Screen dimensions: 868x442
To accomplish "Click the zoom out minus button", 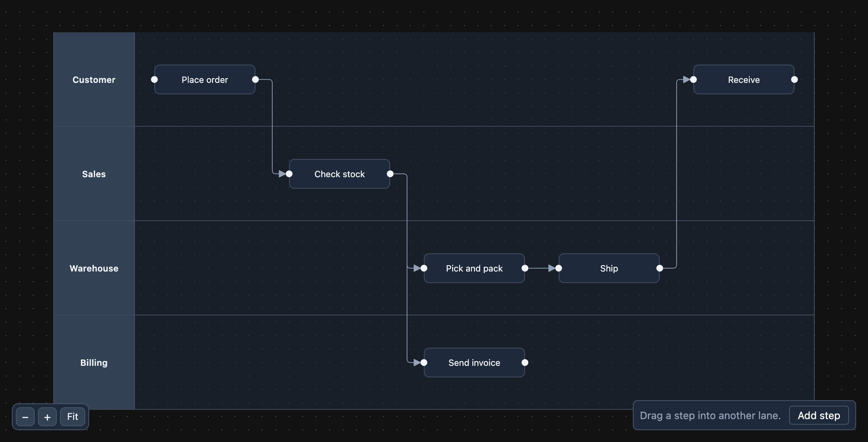I will click(25, 417).
